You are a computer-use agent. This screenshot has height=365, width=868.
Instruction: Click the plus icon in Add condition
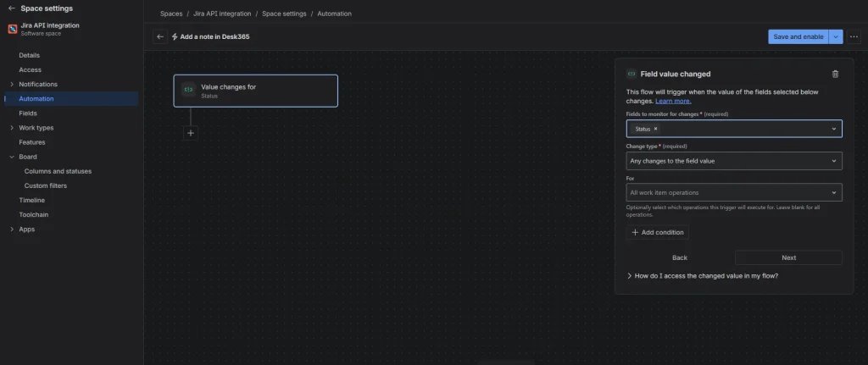(635, 232)
